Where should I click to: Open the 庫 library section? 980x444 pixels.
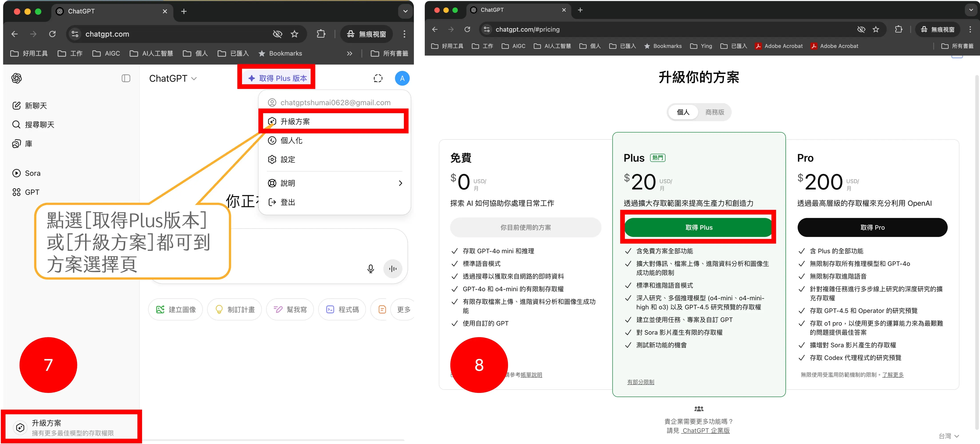click(x=28, y=144)
